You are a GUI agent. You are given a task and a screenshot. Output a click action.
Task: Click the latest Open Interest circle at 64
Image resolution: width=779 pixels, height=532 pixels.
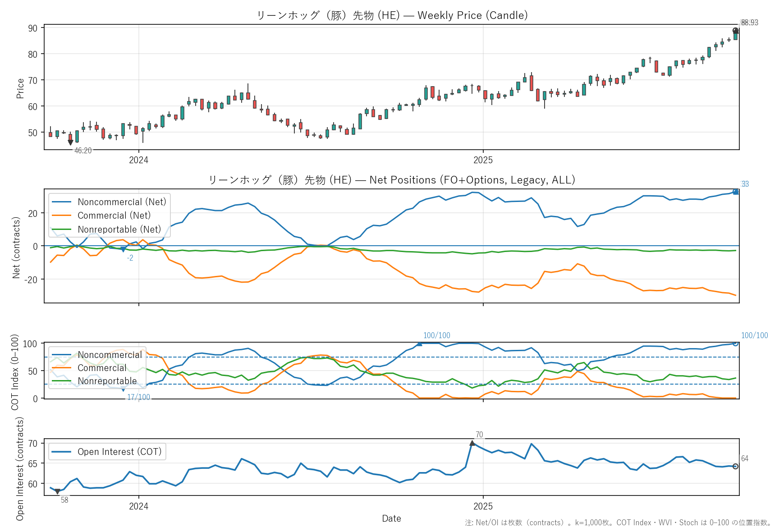pos(736,466)
